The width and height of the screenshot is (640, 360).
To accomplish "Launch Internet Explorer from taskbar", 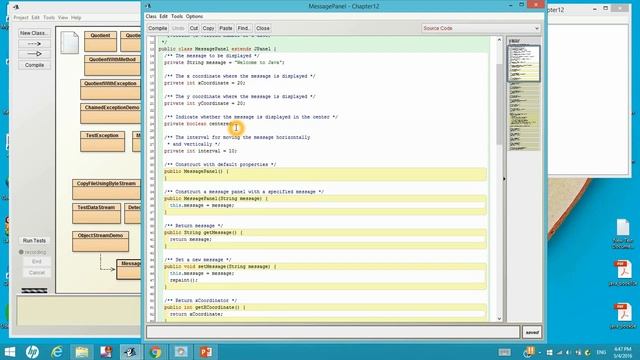I will [x=57, y=352].
